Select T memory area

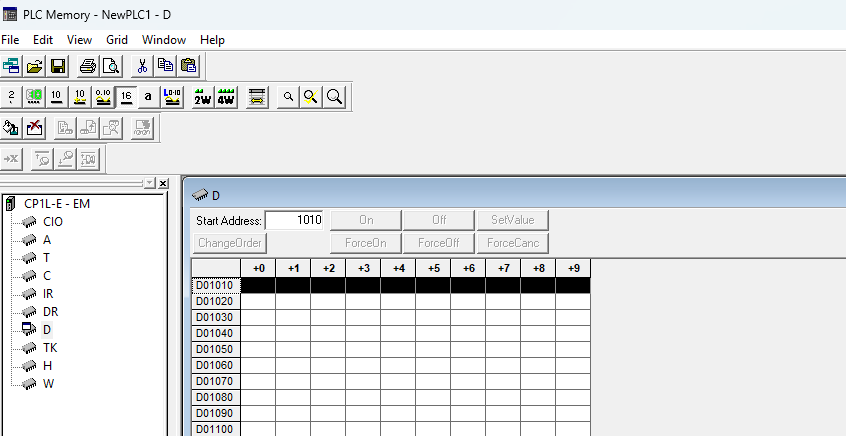click(46, 258)
